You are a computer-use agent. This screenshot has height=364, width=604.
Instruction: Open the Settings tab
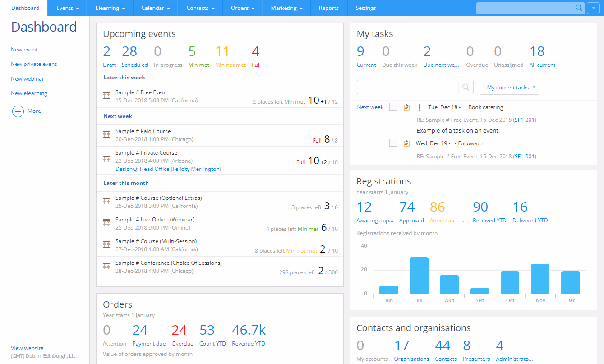pyautogui.click(x=365, y=8)
